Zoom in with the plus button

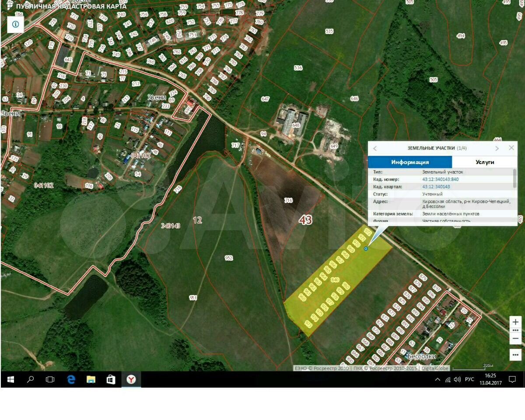click(515, 322)
